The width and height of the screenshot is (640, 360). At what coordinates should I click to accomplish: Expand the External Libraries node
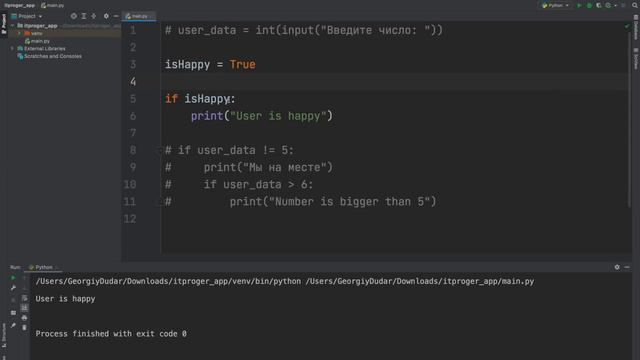click(x=12, y=49)
